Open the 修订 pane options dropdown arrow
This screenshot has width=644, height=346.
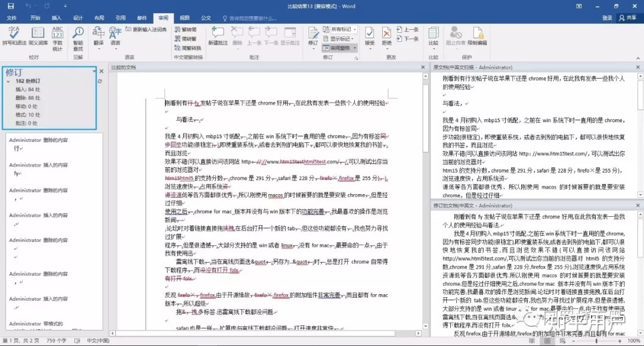pyautogui.click(x=94, y=71)
